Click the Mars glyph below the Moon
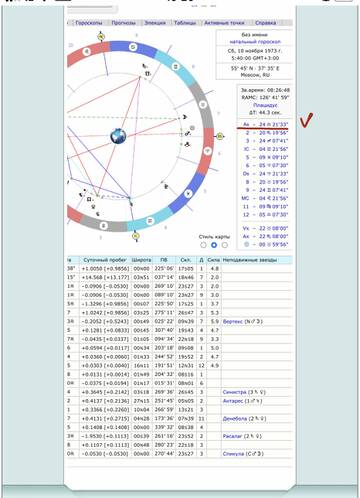 coord(188,134)
